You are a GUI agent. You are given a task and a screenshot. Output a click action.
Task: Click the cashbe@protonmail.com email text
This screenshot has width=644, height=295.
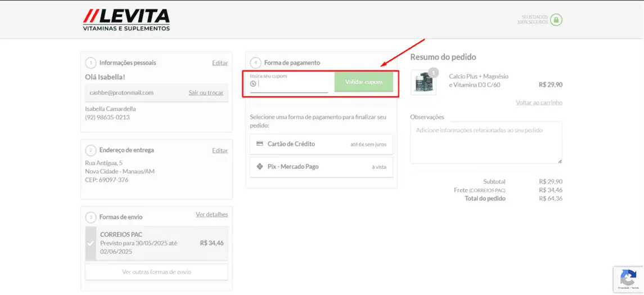[121, 92]
